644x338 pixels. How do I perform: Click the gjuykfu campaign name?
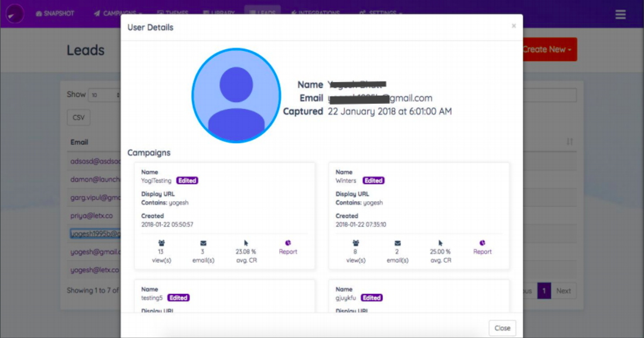click(346, 298)
